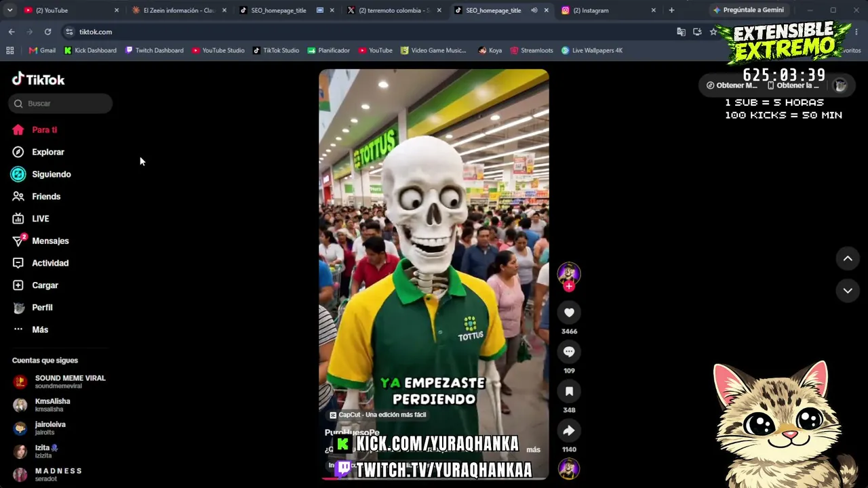Go to the previous video with the up chevron
Screen dimensions: 868x488
pos(848,258)
